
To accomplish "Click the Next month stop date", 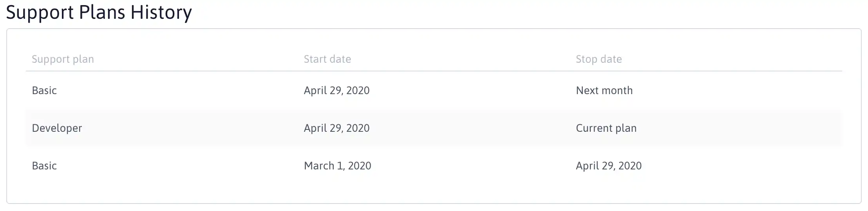I will (604, 91).
